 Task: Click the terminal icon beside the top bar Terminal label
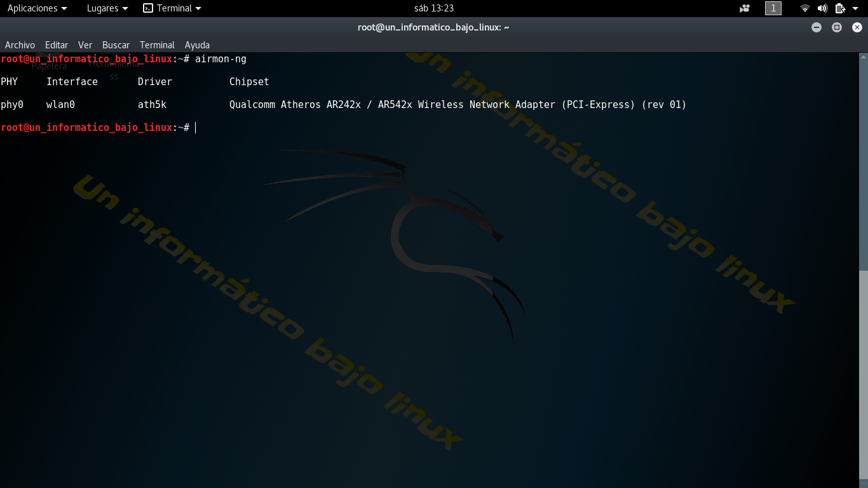click(148, 8)
